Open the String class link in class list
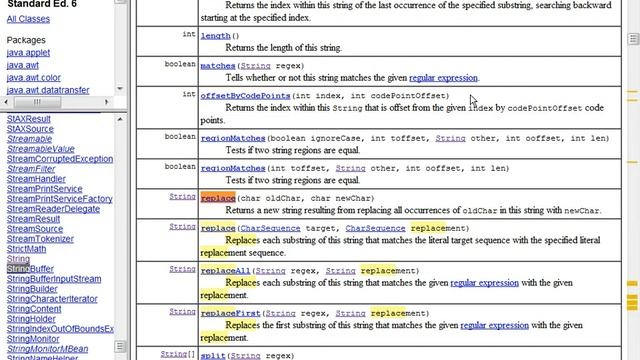 tap(18, 259)
